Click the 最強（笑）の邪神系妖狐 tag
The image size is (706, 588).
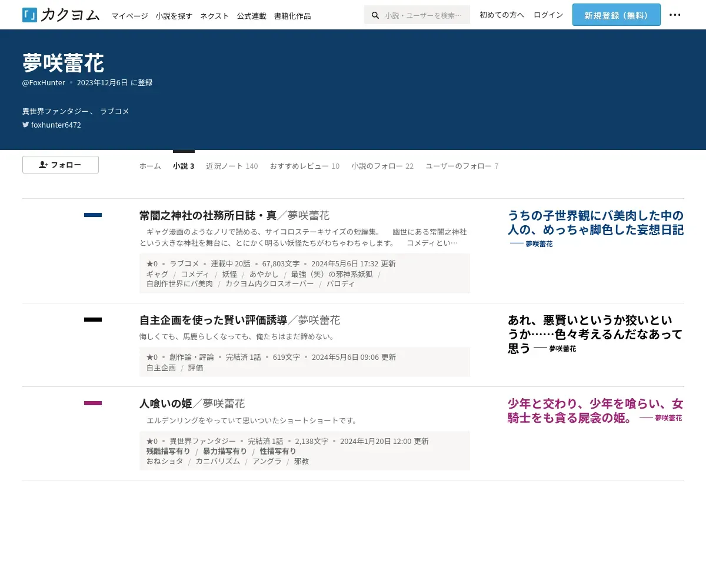point(332,274)
